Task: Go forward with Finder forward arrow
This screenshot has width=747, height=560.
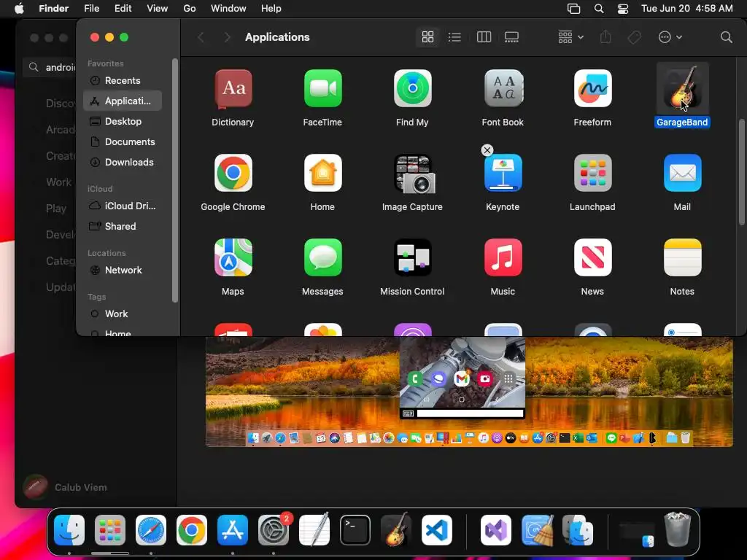Action: (x=228, y=37)
